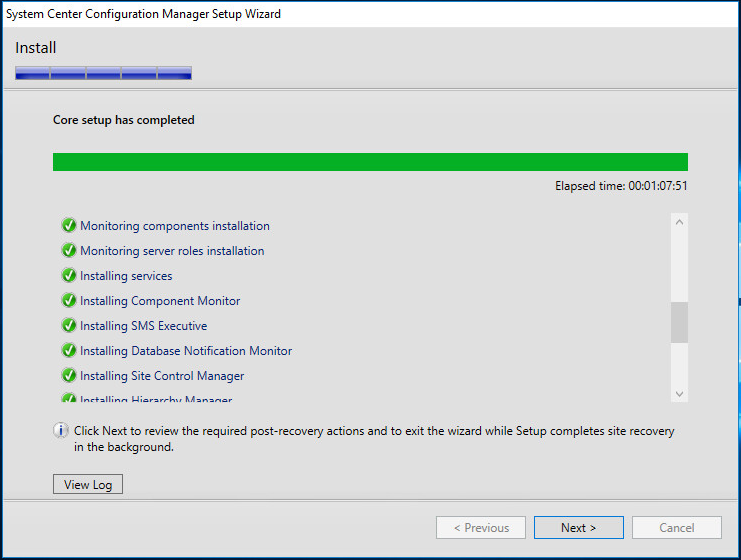
Task: Select 'Installing services' row text
Action: pyautogui.click(x=126, y=276)
